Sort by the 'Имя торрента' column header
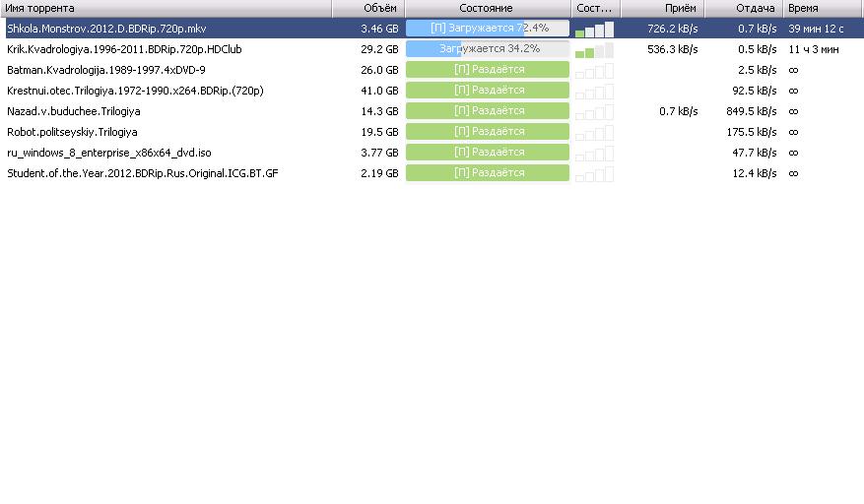Image resolution: width=864 pixels, height=504 pixels. pyautogui.click(x=166, y=8)
